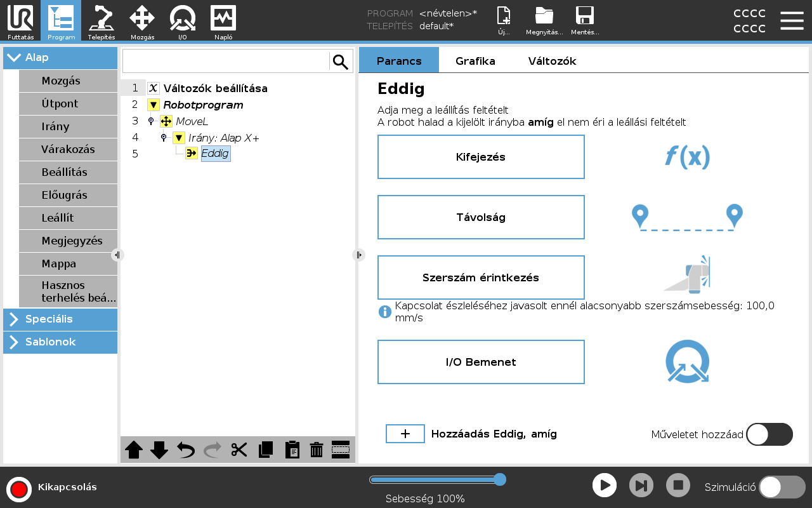Viewport: 812px width, 508px height.
Task: Expand the Speciális section
Action: (x=60, y=319)
